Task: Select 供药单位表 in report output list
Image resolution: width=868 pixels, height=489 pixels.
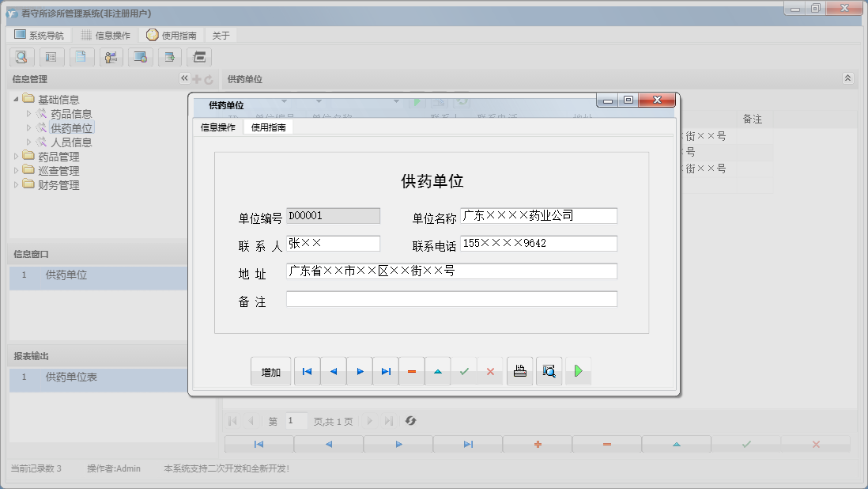Action: click(x=71, y=377)
